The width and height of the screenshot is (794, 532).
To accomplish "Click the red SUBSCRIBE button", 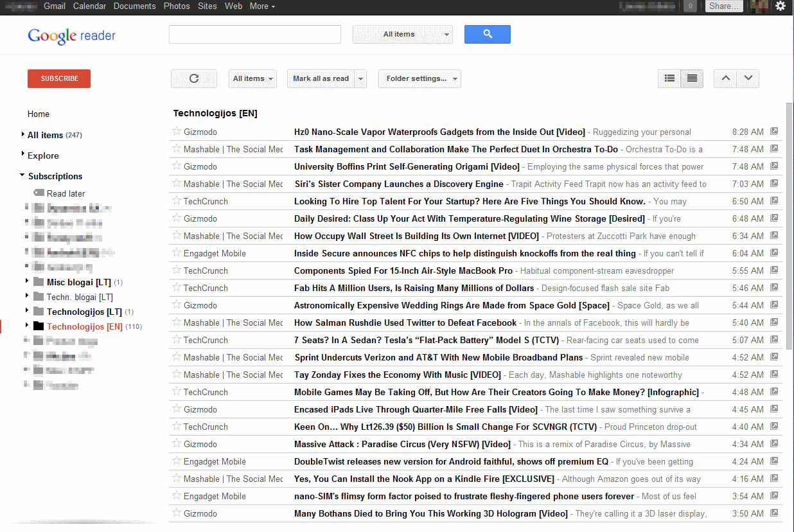I will (59, 78).
